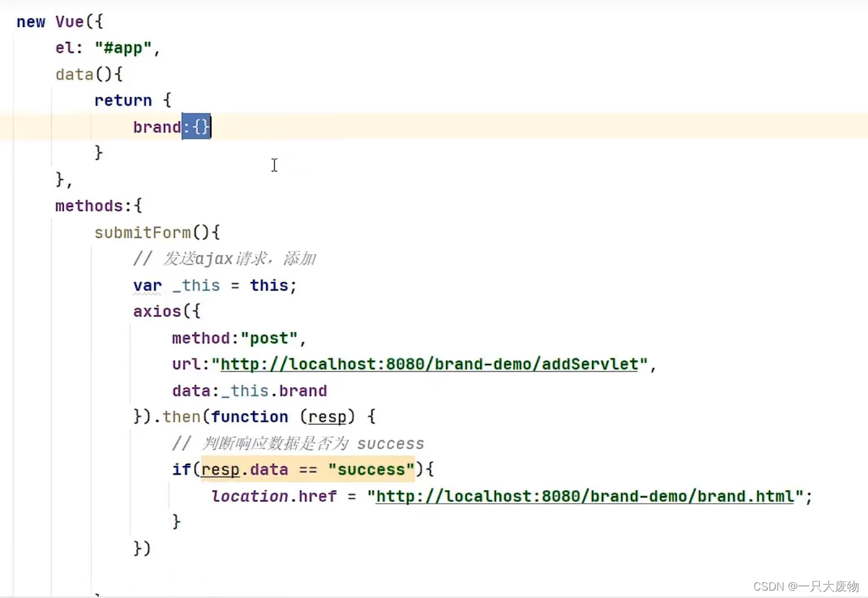Click the closing '})' after the if block

click(x=142, y=548)
